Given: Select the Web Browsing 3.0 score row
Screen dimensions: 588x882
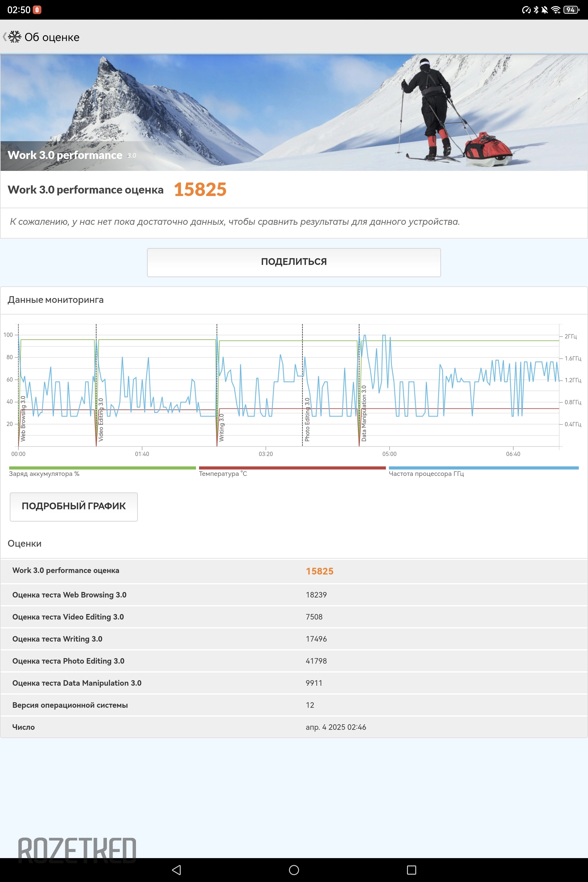Looking at the screenshot, I should click(x=294, y=595).
